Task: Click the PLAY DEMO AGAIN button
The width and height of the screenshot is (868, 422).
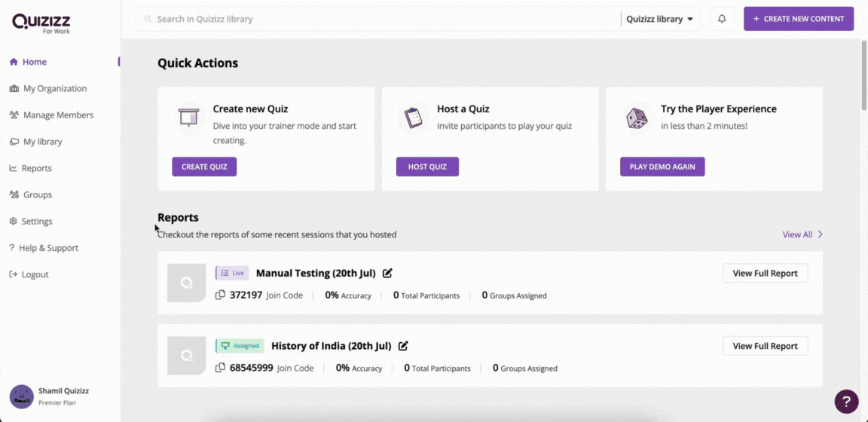Action: (x=662, y=167)
